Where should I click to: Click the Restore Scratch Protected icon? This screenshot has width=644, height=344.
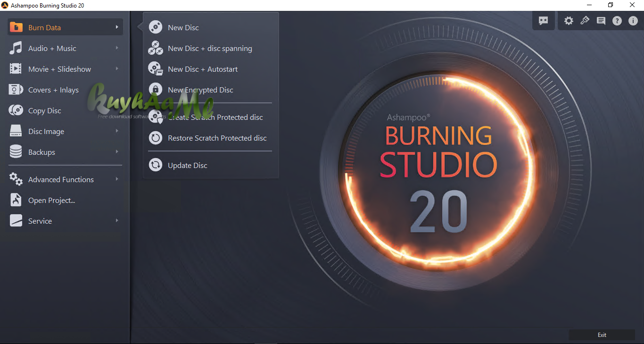coord(156,138)
